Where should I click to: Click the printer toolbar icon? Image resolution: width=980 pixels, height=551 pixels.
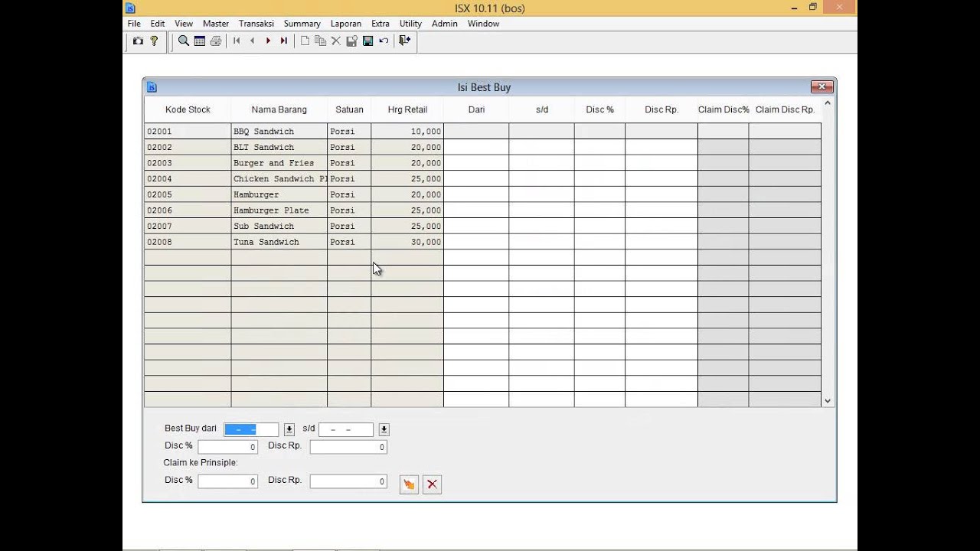[x=216, y=41]
